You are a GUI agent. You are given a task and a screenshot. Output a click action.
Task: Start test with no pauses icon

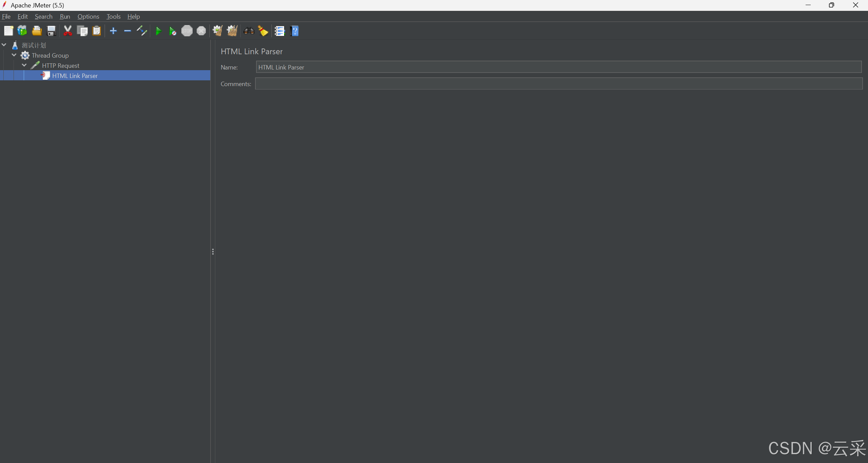tap(173, 31)
